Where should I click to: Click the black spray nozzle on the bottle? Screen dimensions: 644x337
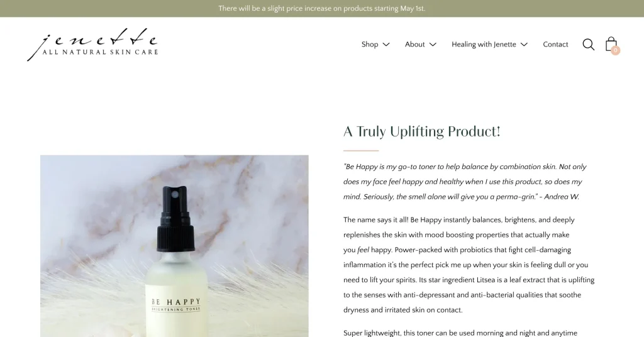175,218
